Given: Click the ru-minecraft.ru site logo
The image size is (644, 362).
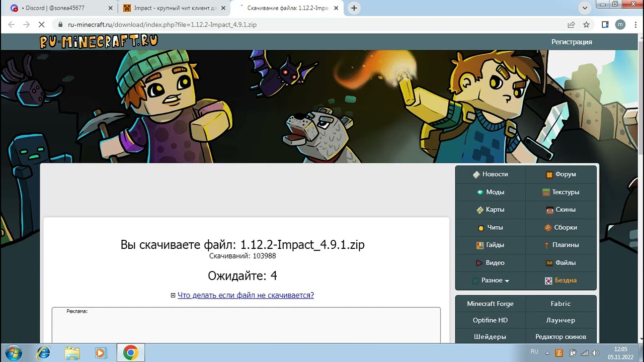Looking at the screenshot, I should click(x=99, y=41).
